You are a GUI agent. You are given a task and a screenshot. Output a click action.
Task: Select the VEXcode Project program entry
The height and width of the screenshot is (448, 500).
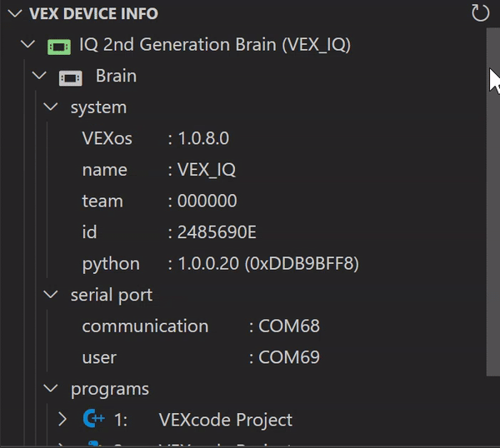pyautogui.click(x=225, y=420)
